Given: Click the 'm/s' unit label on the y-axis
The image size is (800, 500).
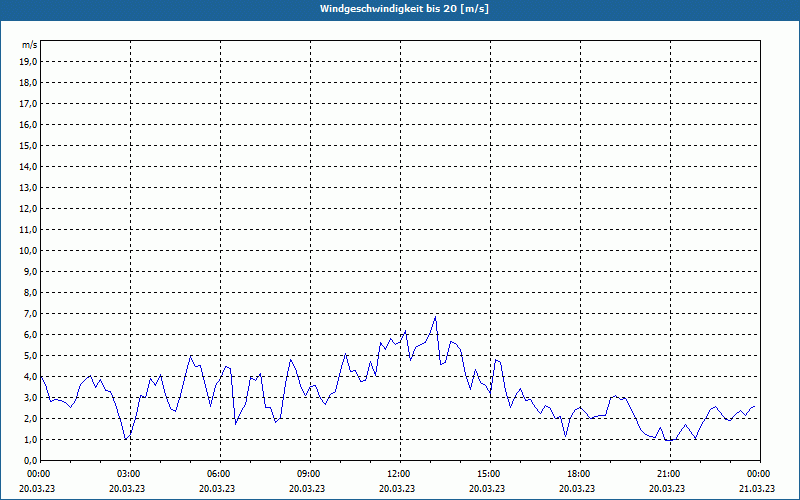Looking at the screenshot, I should (30, 45).
